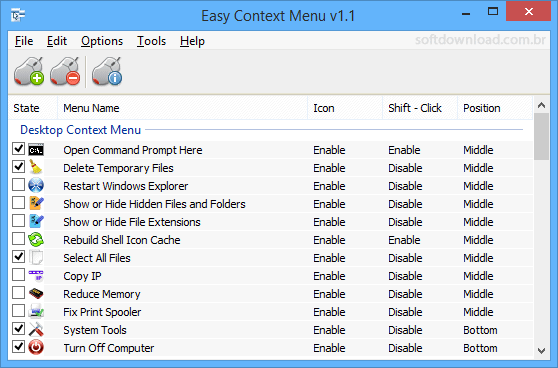The width and height of the screenshot is (558, 368).
Task: Uncheck Delete Temporary Files checkbox
Action: [x=19, y=167]
